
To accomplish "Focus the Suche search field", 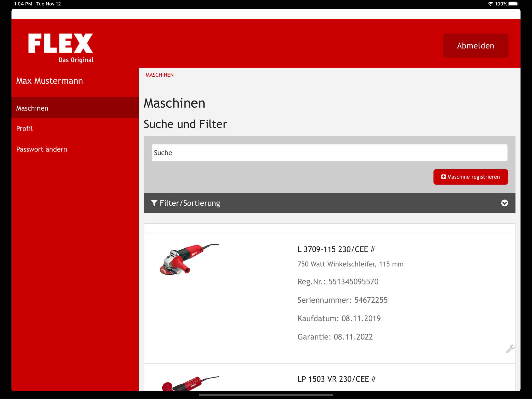I will 329,153.
